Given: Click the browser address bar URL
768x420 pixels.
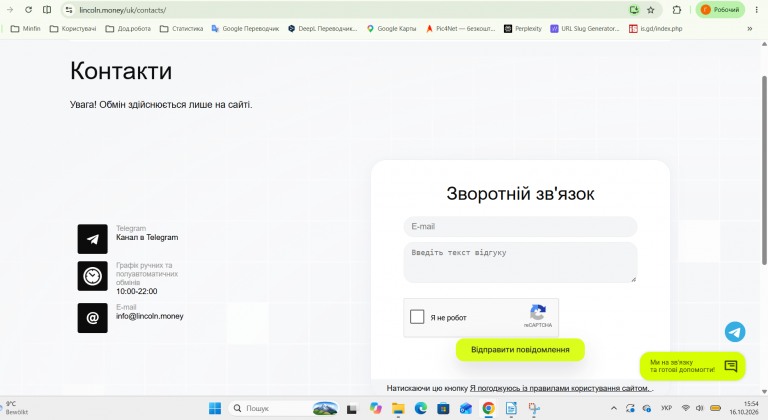Looking at the screenshot, I should point(122,10).
